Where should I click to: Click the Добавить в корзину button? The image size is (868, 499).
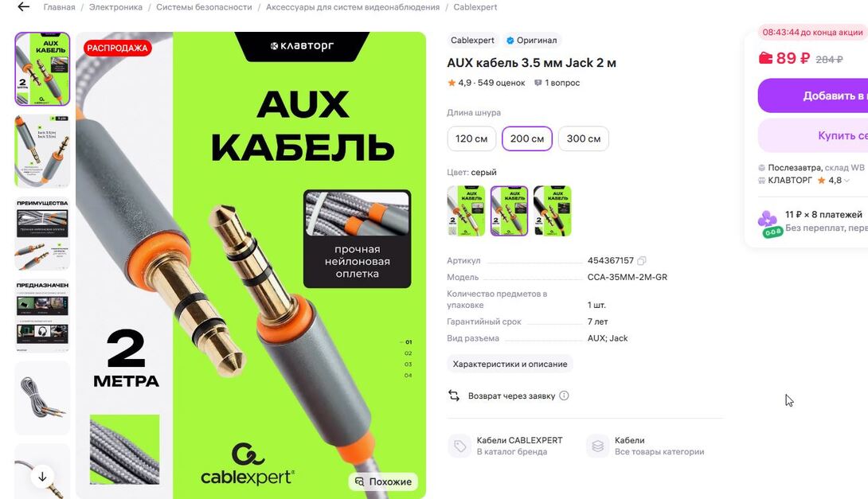[x=812, y=96]
